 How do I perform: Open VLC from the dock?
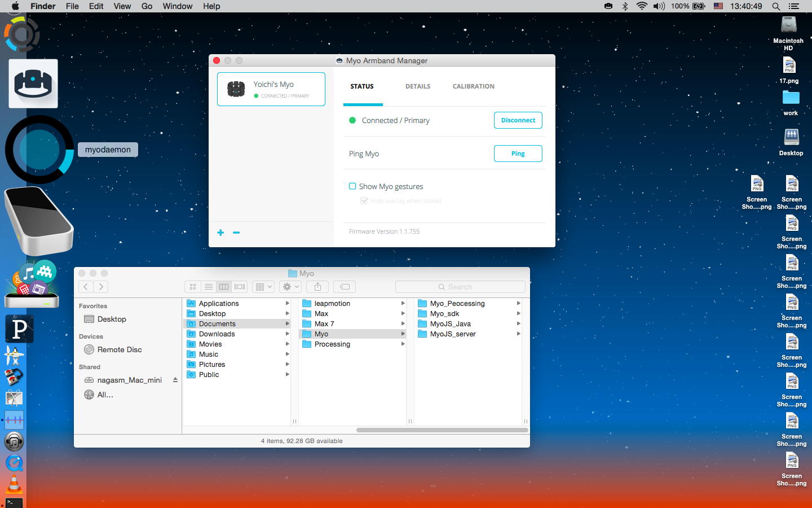pos(14,484)
